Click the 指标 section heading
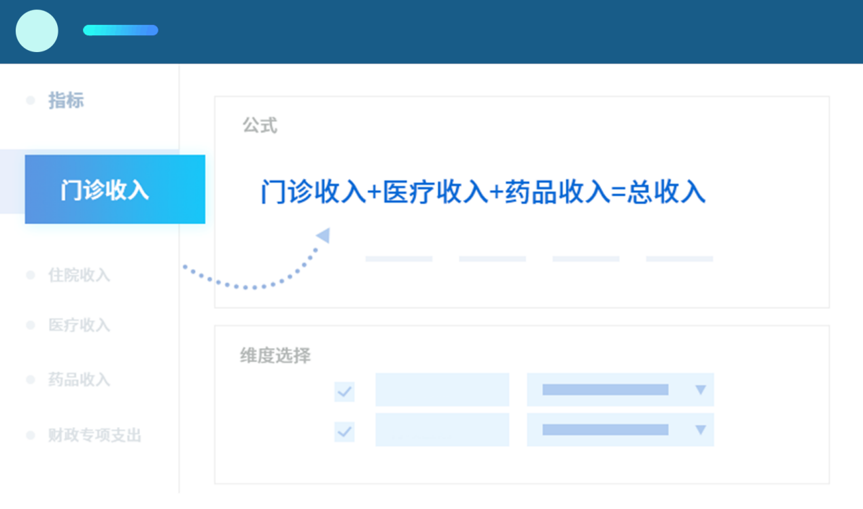Screen dimensions: 863x509 coord(66,100)
